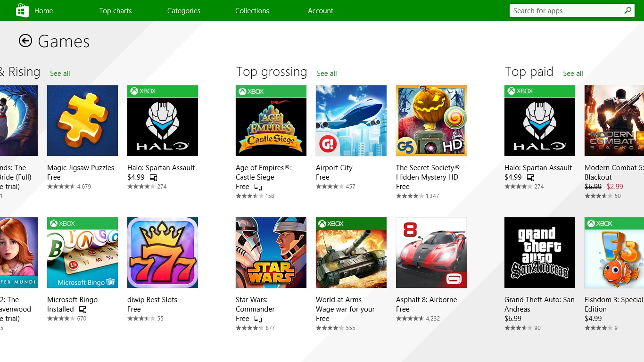Screen dimensions: 644x362
Task: Click device icon beside Halo $4.99 in Top paid
Action: (530, 178)
